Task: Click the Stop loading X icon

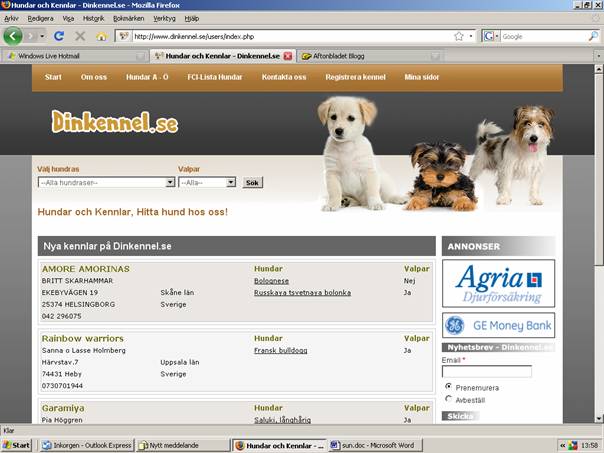Action: coord(80,36)
